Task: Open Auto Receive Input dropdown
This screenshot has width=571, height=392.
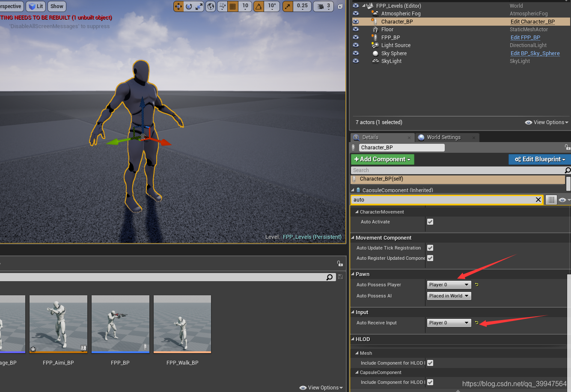Action: click(449, 323)
